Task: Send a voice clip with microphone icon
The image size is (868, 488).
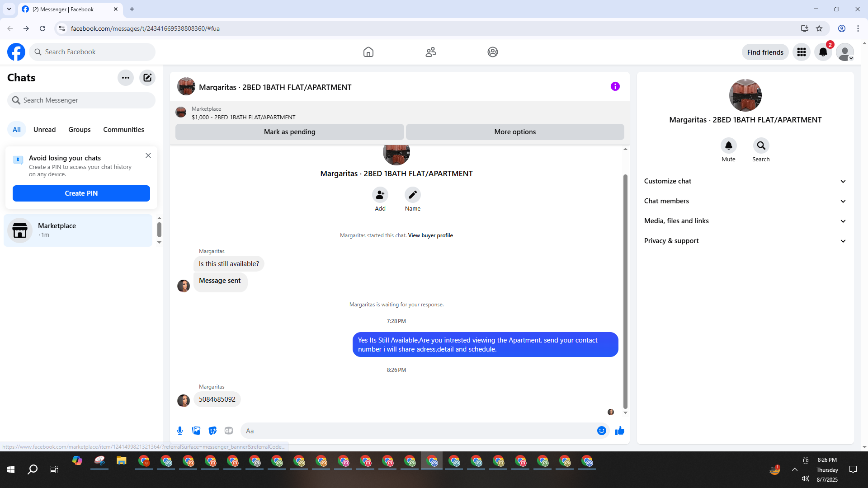Action: click(x=180, y=431)
